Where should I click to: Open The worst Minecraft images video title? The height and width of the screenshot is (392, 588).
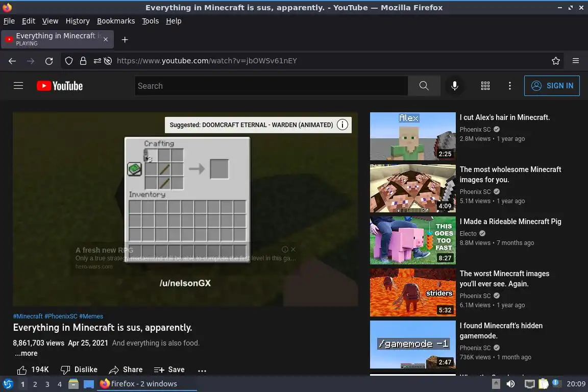click(504, 279)
